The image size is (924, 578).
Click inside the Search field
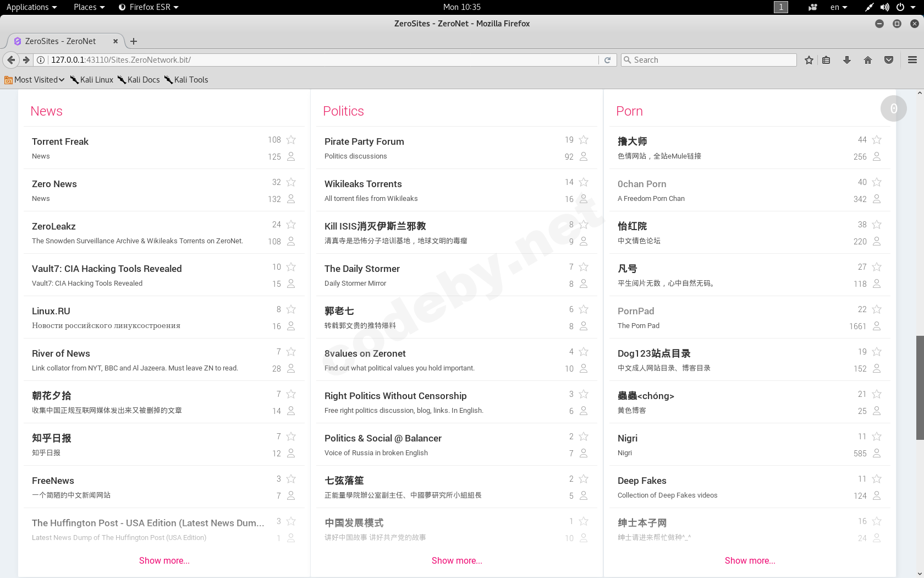[x=708, y=59]
